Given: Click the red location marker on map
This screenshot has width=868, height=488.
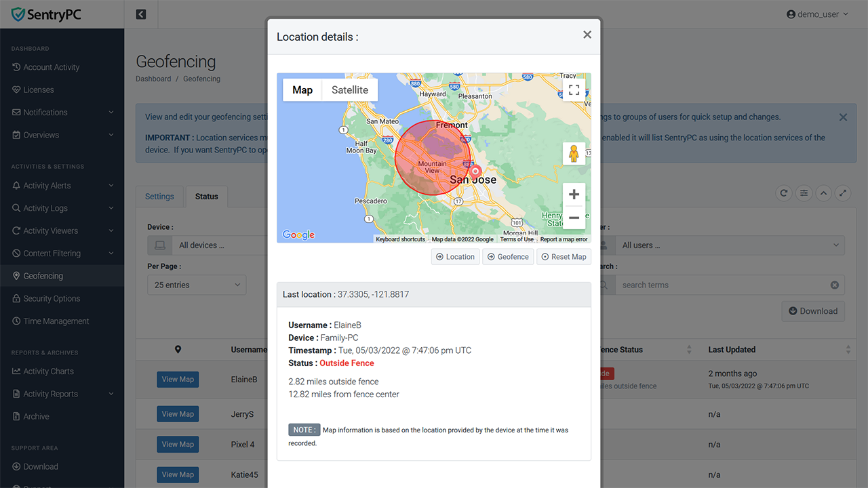Looking at the screenshot, I should point(475,171).
